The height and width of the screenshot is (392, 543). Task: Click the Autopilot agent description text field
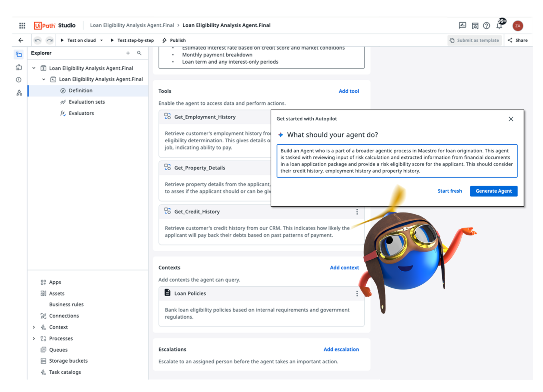coord(397,161)
